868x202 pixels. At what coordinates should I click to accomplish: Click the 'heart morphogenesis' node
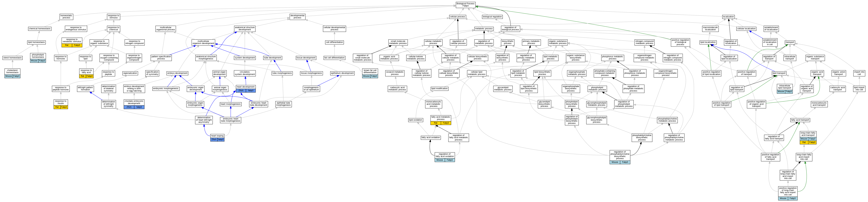pyautogui.click(x=231, y=104)
